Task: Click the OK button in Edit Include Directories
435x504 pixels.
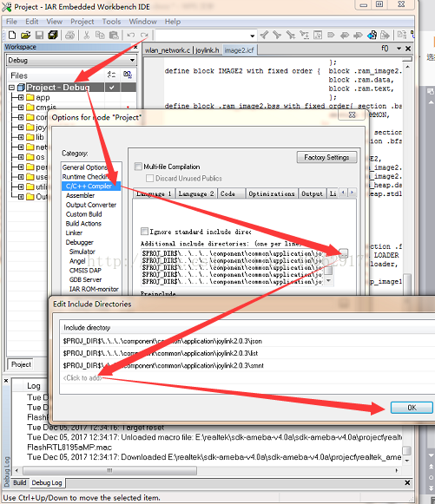Action: pos(412,408)
